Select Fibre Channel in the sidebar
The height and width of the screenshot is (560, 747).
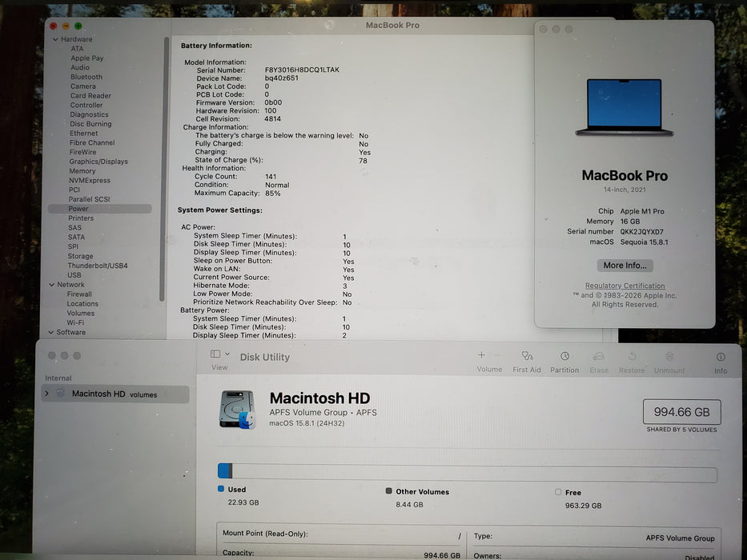pyautogui.click(x=92, y=143)
